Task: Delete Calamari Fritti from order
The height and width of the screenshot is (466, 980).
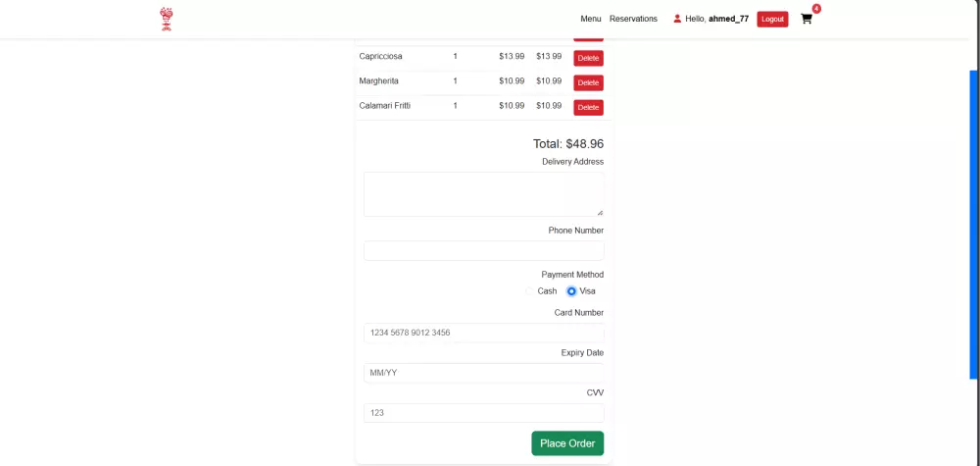Action: (x=588, y=108)
